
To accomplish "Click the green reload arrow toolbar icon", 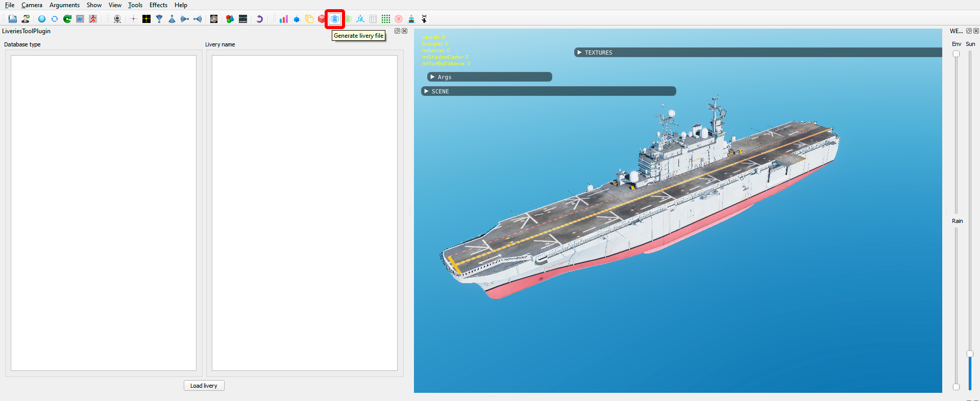I will click(x=67, y=19).
